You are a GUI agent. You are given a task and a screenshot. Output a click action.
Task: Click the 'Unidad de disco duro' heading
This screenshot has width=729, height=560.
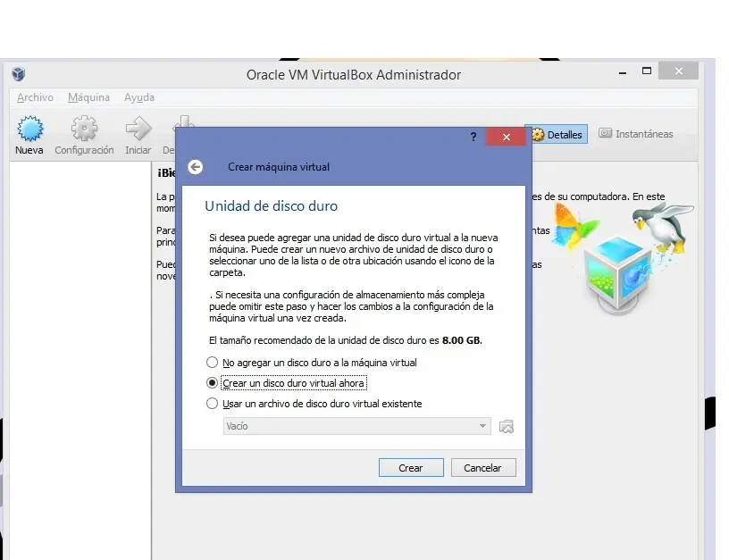[x=271, y=206]
